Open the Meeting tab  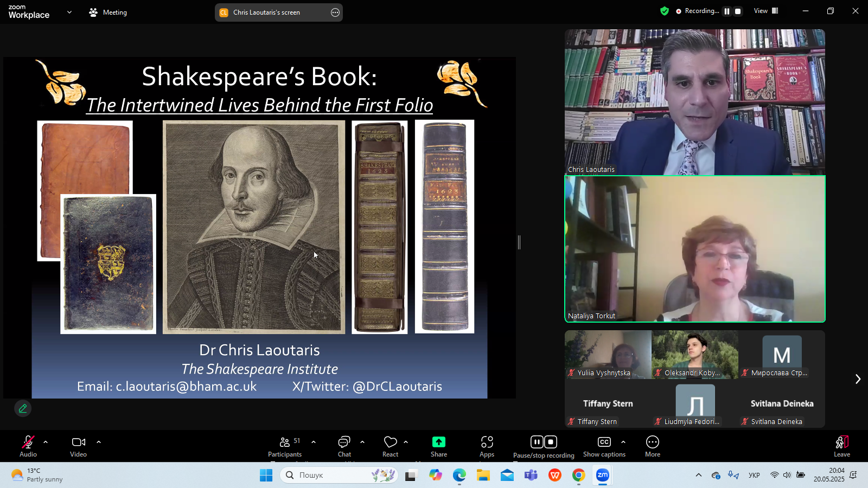click(x=108, y=12)
